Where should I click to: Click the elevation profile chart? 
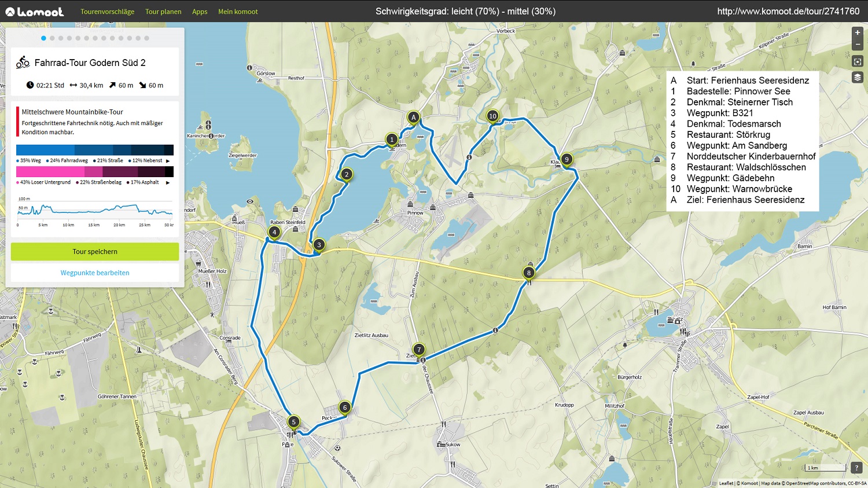coord(95,212)
